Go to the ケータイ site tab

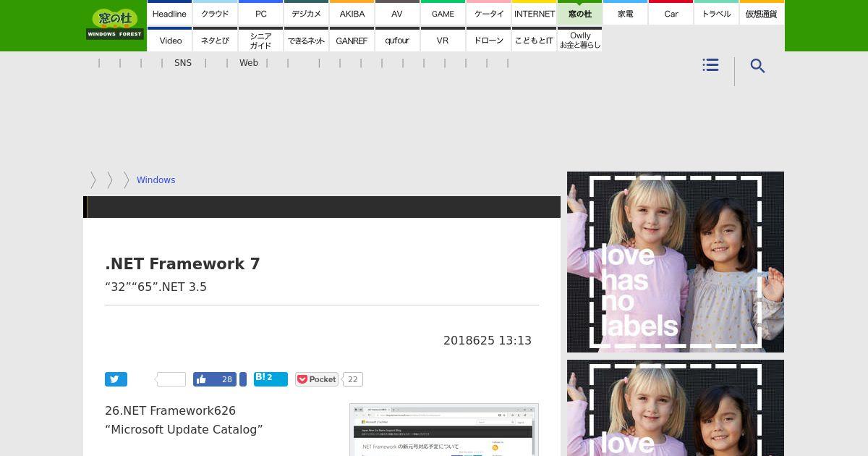(488, 13)
